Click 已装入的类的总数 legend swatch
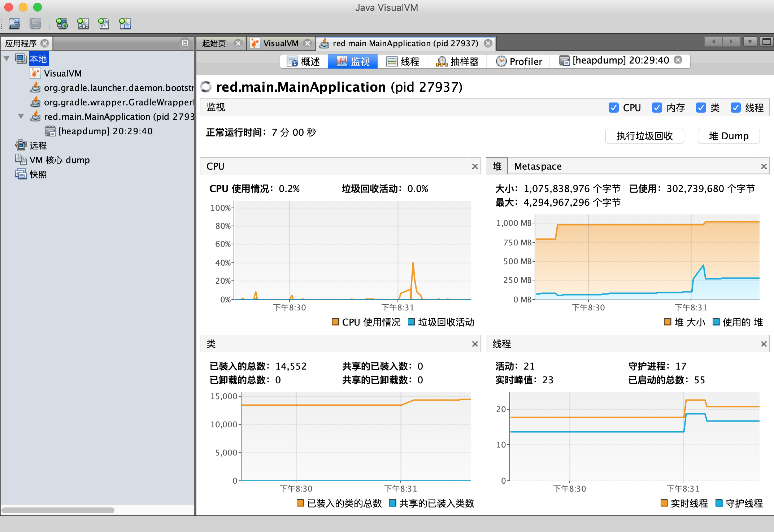Viewport: 774px width, 532px height. (300, 503)
